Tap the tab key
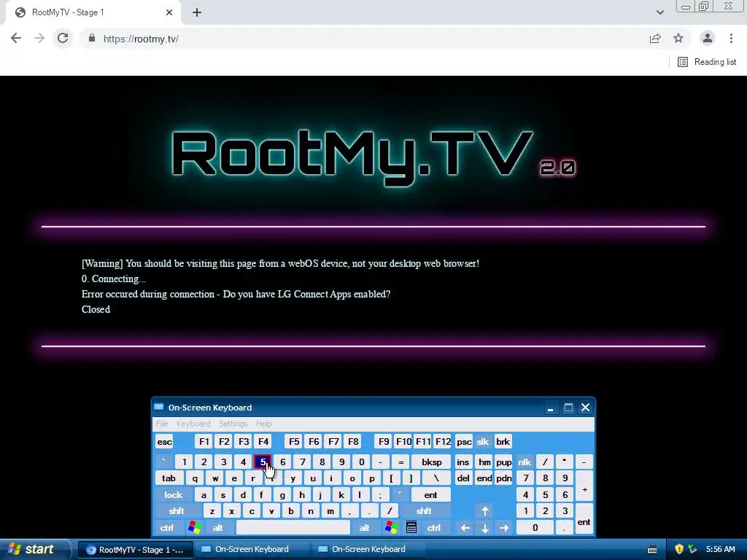 click(169, 478)
